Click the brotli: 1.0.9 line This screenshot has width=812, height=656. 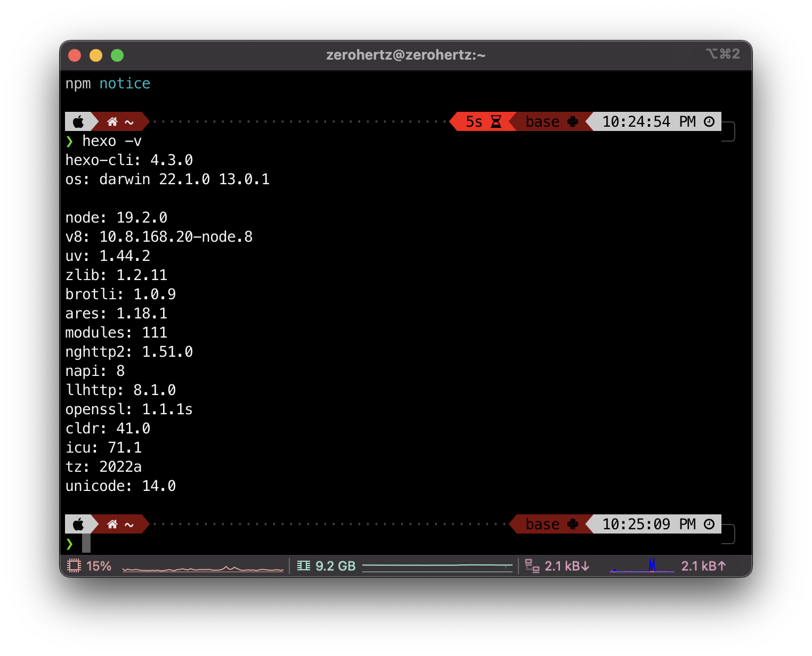[120, 294]
